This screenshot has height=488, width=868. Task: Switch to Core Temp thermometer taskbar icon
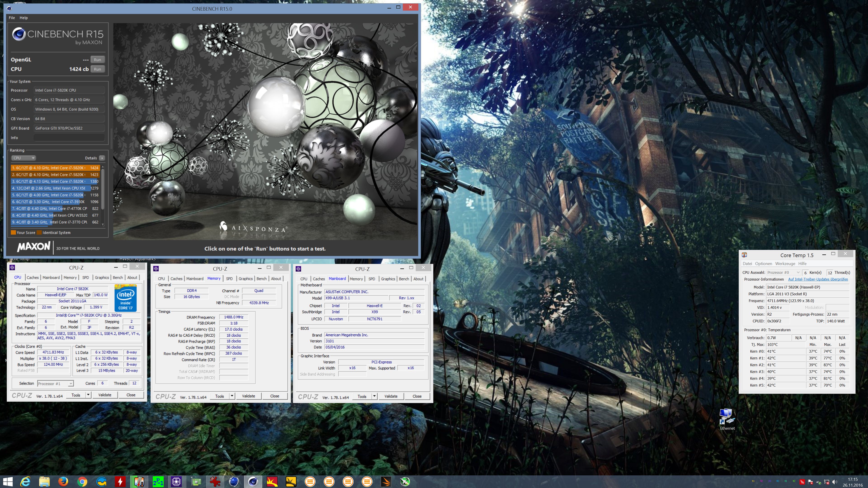(139, 482)
